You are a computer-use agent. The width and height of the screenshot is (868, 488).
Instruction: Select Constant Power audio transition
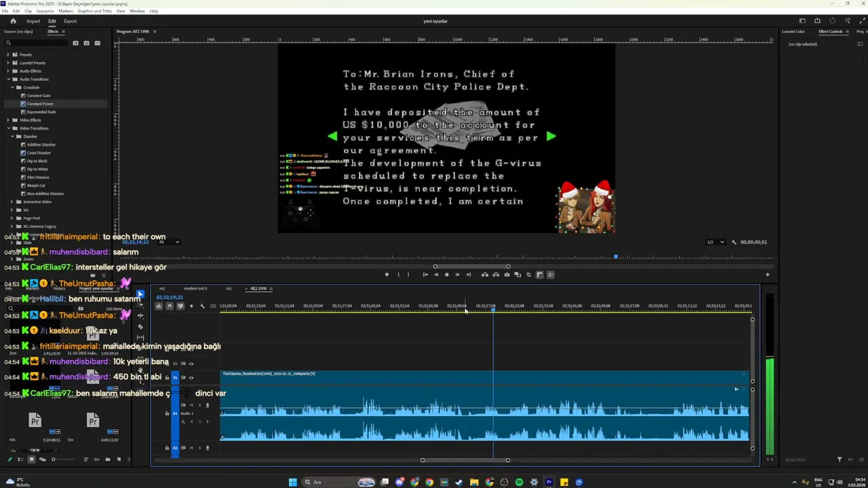click(x=40, y=104)
